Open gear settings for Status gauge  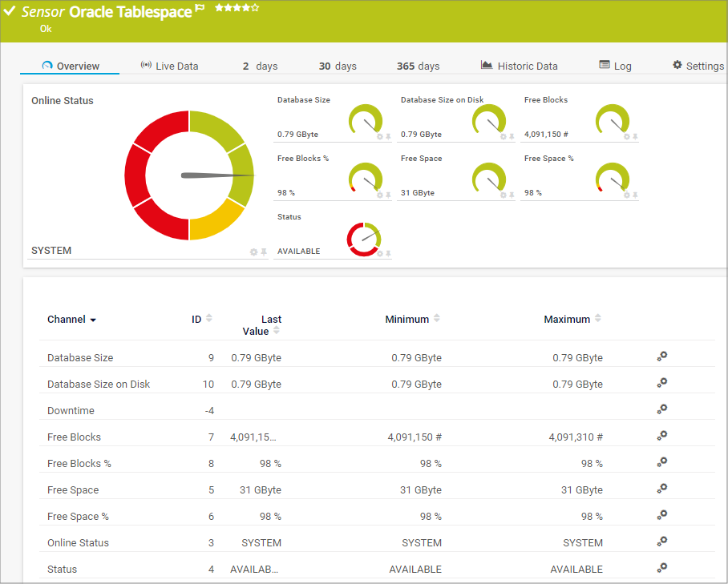tap(380, 253)
